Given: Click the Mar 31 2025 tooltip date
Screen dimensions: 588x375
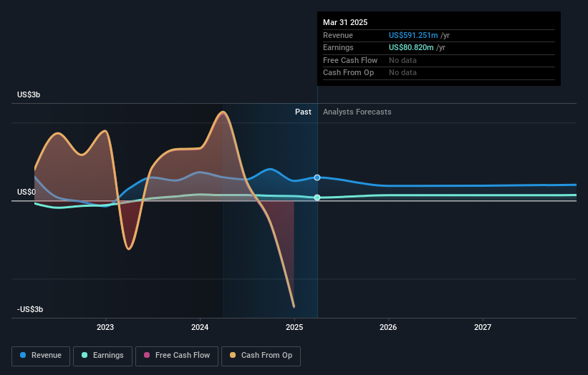Looking at the screenshot, I should coord(345,22).
